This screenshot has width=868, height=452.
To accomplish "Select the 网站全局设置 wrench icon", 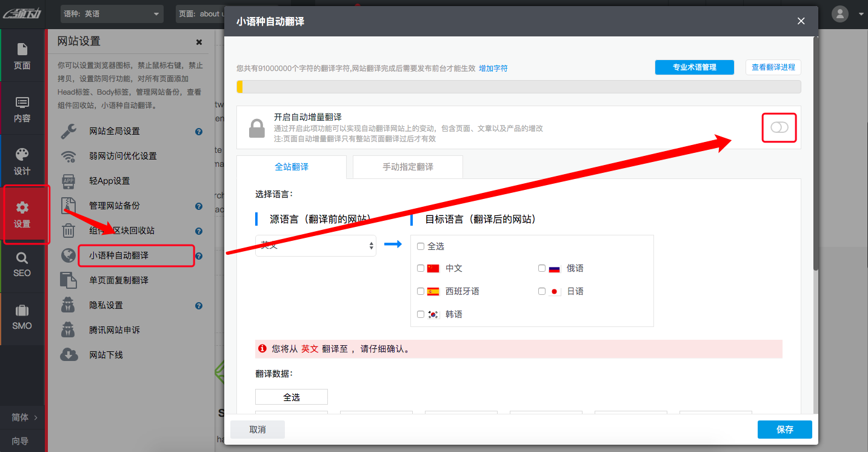I will 68,130.
